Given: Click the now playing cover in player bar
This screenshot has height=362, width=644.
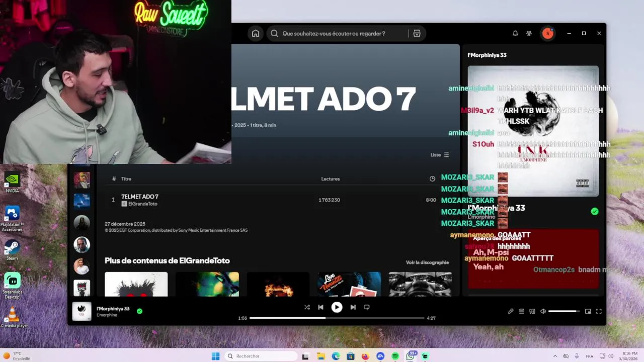Looking at the screenshot, I should pyautogui.click(x=82, y=311).
